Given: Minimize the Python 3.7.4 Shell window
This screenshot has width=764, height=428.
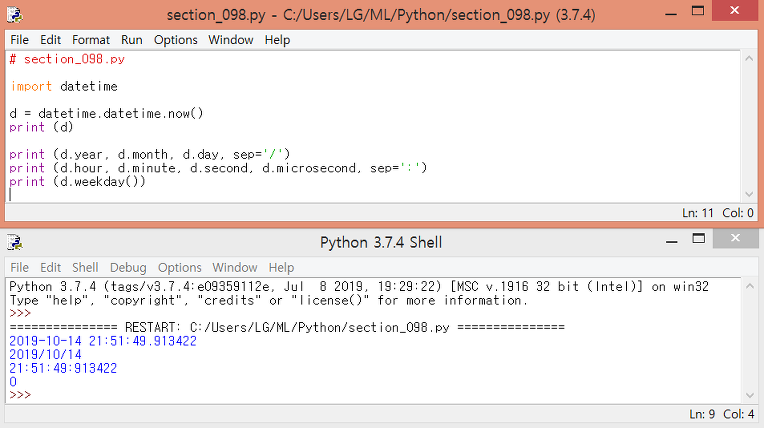Looking at the screenshot, I should pyautogui.click(x=672, y=241).
